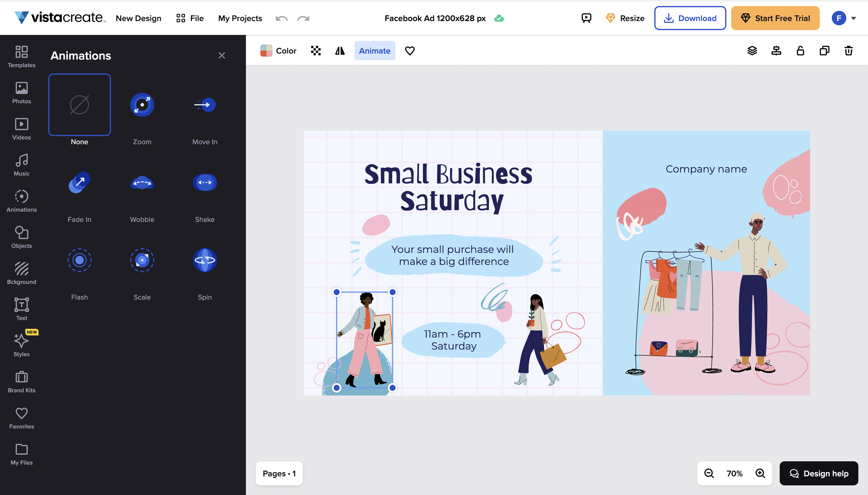Expand the File menu

(x=197, y=18)
